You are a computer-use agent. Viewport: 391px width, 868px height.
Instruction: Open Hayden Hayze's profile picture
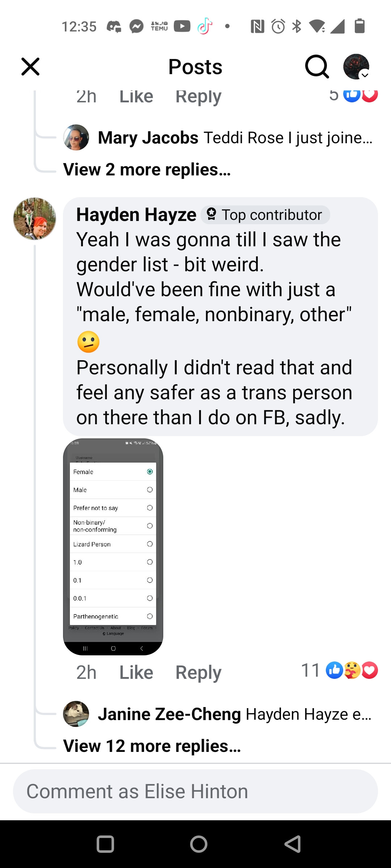35,219
